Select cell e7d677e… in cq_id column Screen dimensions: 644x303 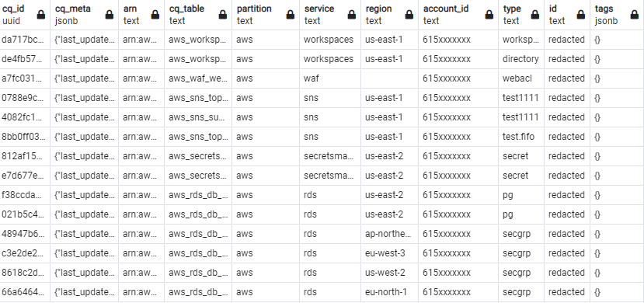pos(25,176)
